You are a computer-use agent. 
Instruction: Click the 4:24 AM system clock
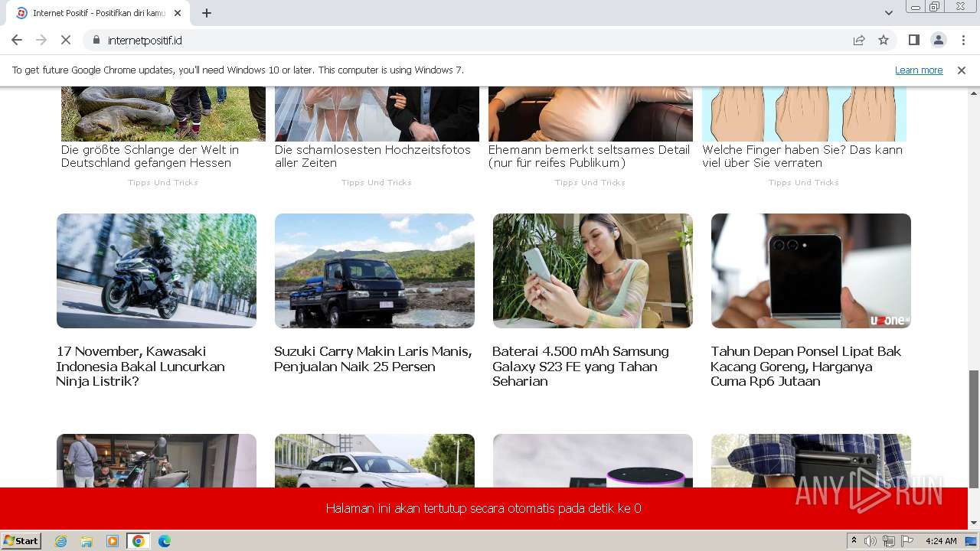tap(941, 541)
